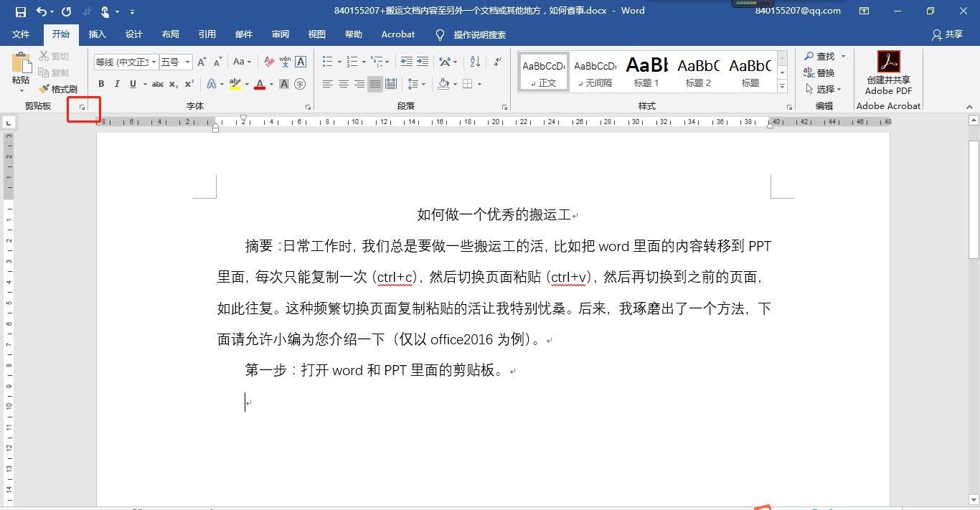Open the 审阅 ribbon tab

281,34
